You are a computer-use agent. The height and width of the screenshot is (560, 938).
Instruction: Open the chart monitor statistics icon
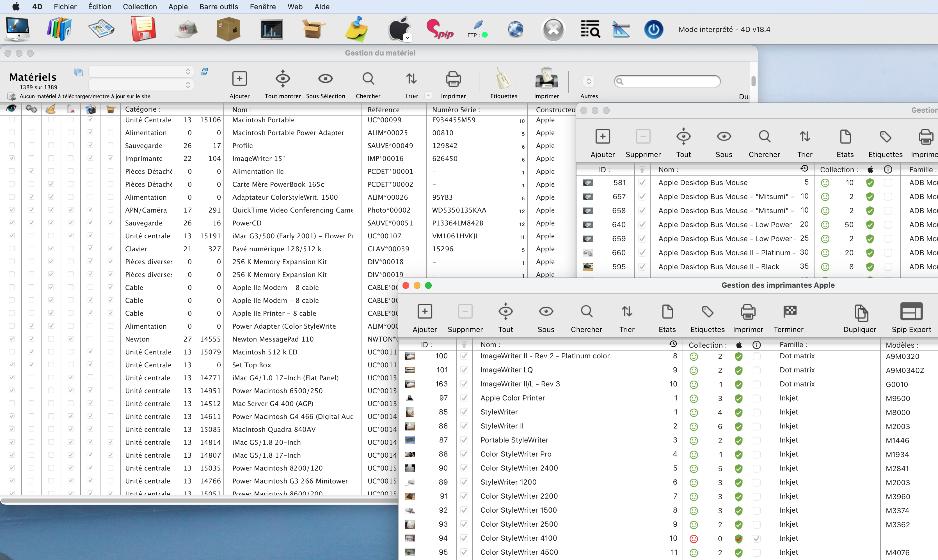271,29
